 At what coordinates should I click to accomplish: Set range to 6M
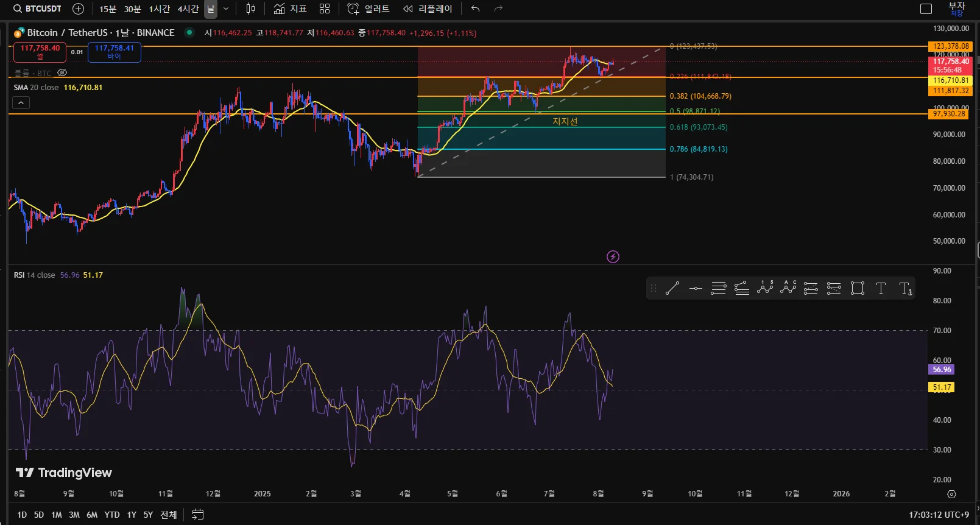[x=92, y=515]
